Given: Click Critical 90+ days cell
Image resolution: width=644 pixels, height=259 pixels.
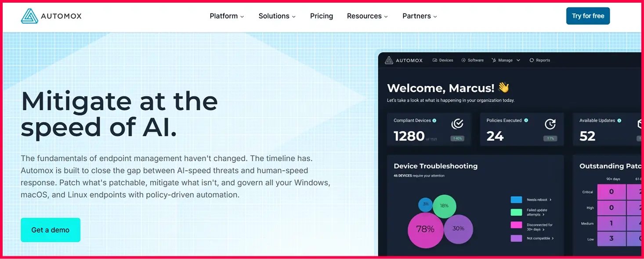Looking at the screenshot, I should 611,192.
